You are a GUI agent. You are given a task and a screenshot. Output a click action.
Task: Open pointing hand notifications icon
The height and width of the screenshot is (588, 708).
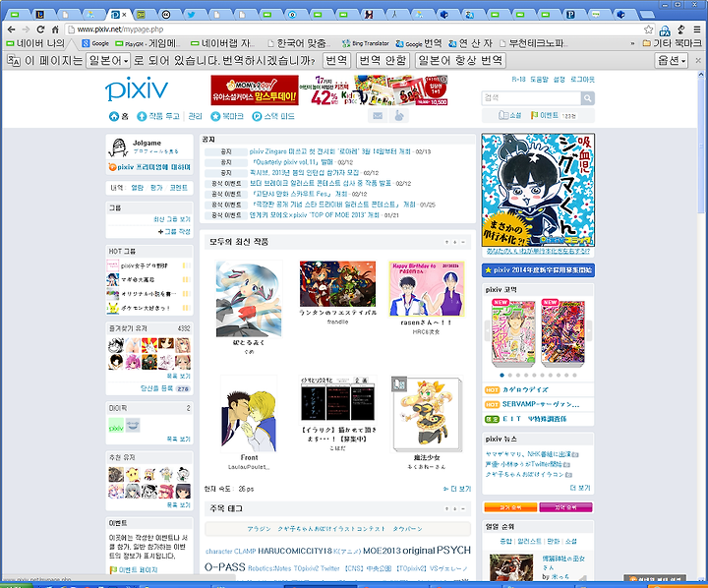point(398,116)
